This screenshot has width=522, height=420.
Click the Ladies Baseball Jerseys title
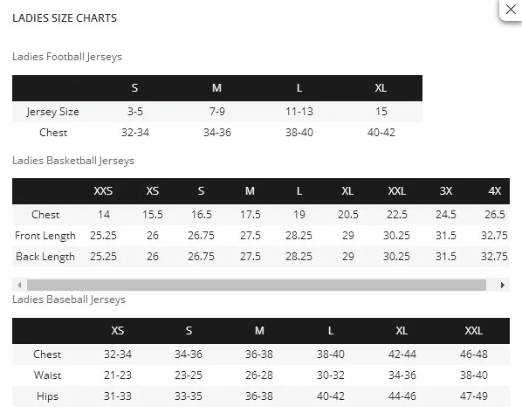coord(69,300)
